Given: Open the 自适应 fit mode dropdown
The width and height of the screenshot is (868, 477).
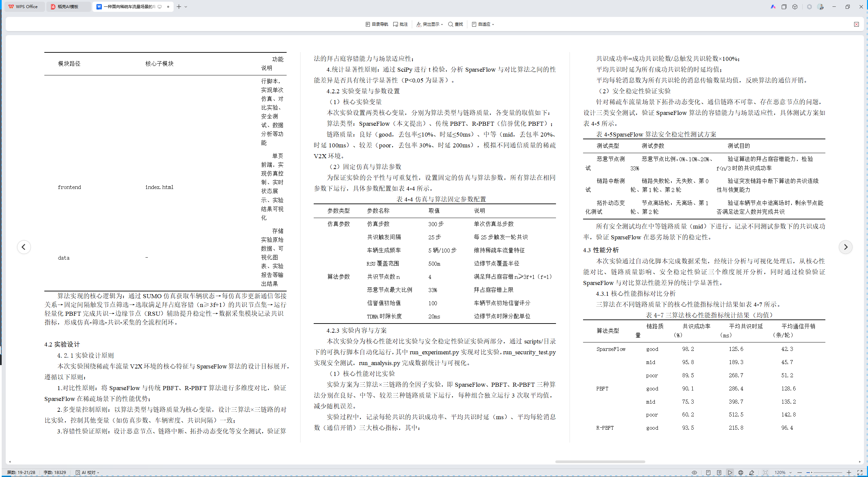Looking at the screenshot, I should [x=483, y=24].
